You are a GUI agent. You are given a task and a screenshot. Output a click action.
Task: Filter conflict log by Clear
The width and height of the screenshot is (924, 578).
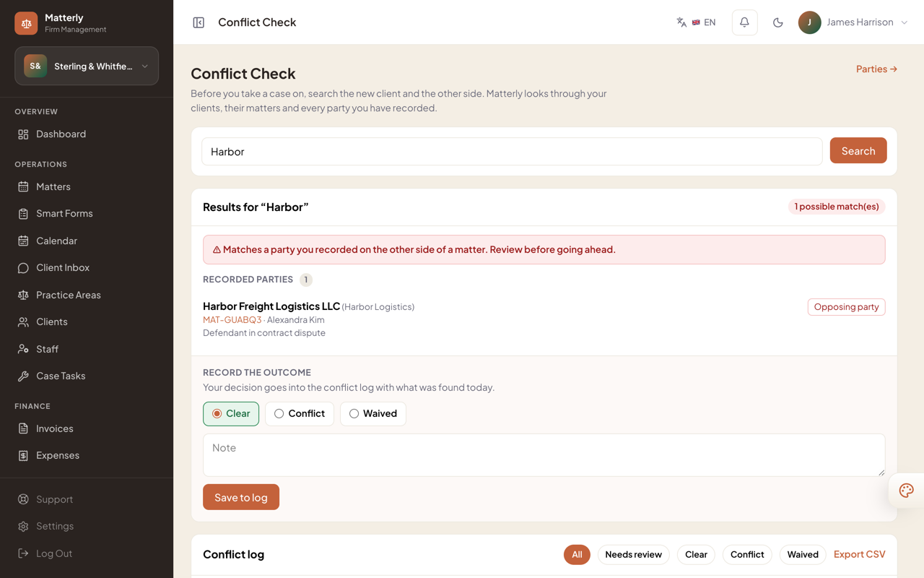click(x=696, y=555)
